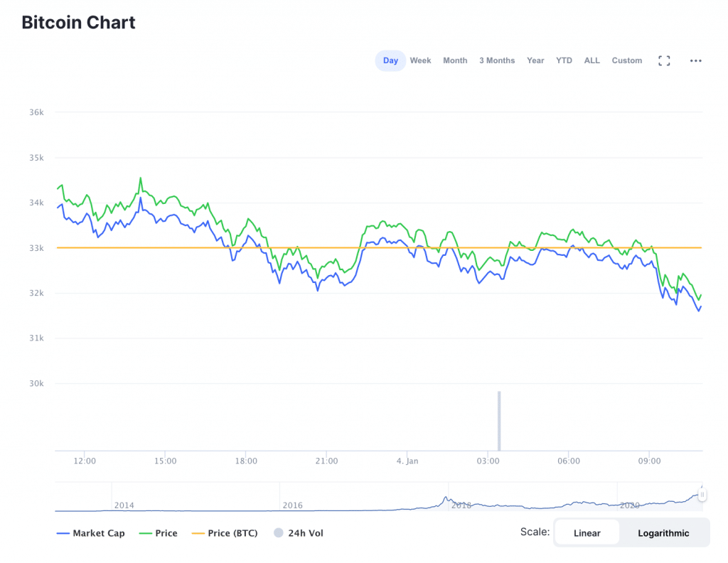Click the 2014 area in navigator

pos(124,505)
